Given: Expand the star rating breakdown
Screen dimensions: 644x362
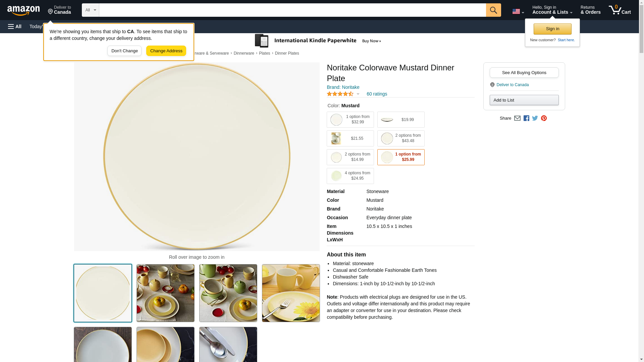Looking at the screenshot, I should [358, 94].
